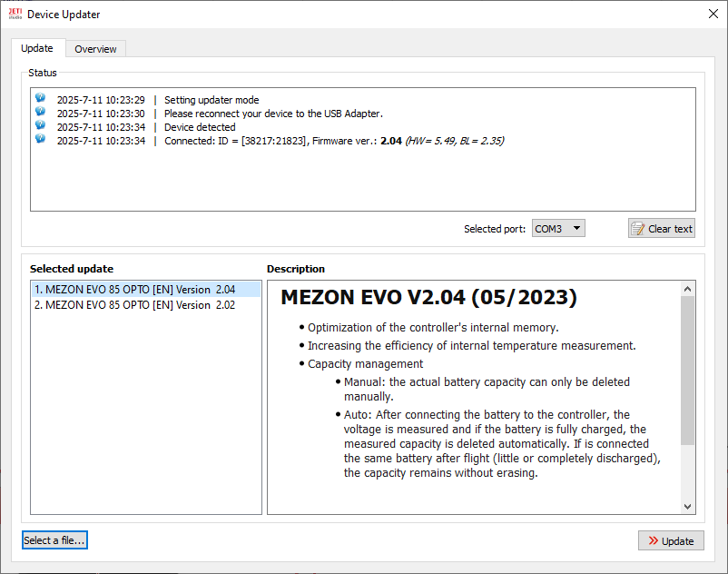
Task: Click timestamp 2025-7-11 10:23:29
Action: tap(101, 100)
